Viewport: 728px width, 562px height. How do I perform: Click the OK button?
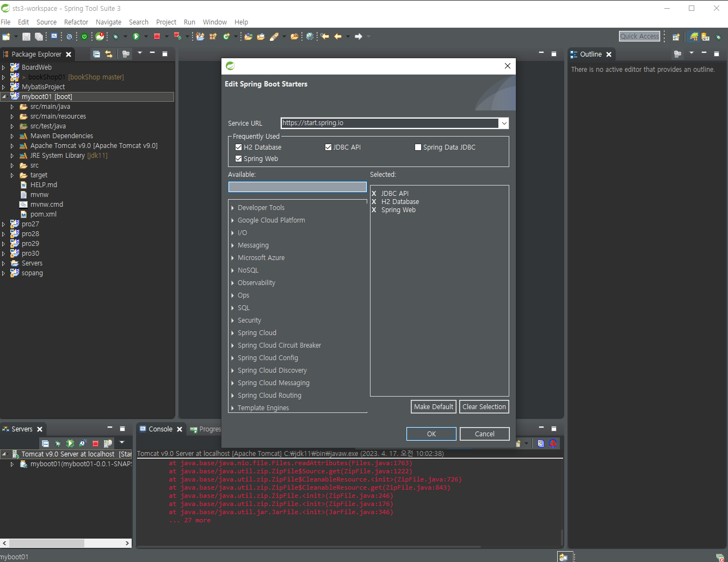click(x=431, y=434)
